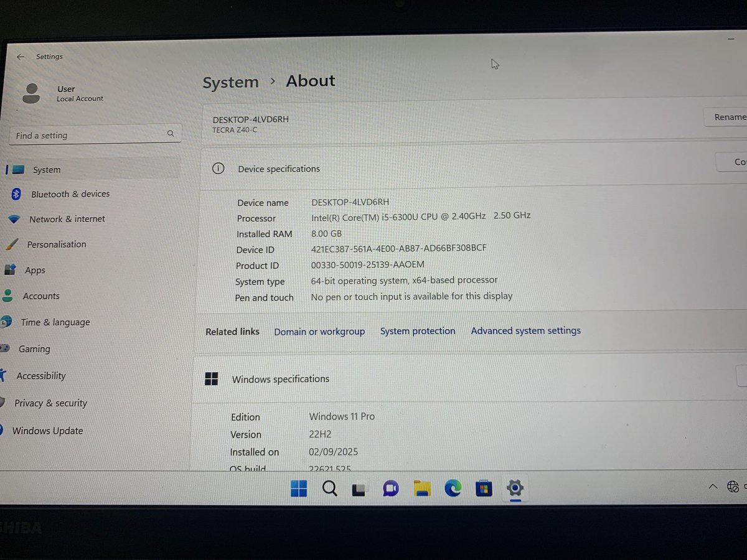747x560 pixels.
Task: Go to Personalisation settings
Action: click(57, 245)
